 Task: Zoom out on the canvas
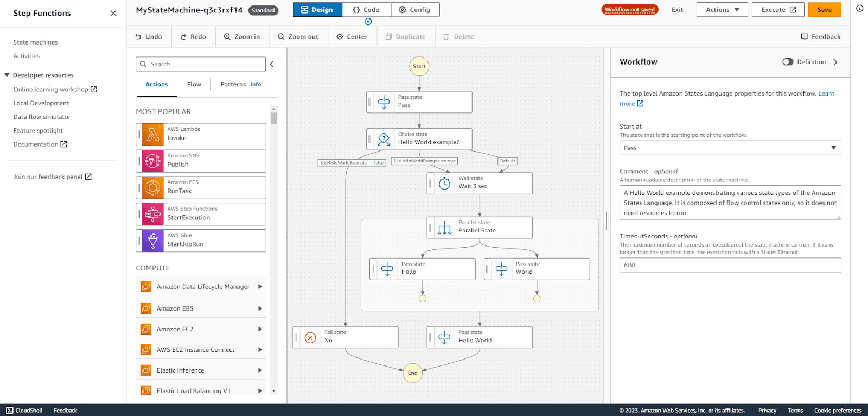[x=298, y=36]
